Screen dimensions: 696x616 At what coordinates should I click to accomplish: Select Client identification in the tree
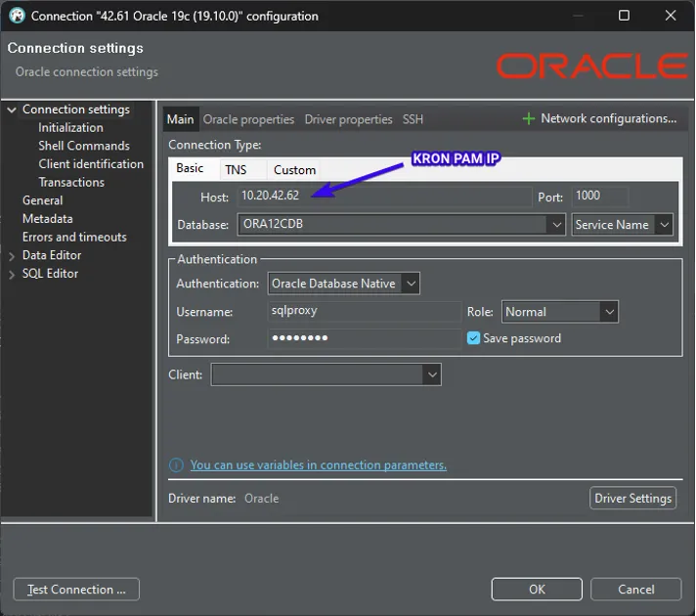[x=91, y=164]
